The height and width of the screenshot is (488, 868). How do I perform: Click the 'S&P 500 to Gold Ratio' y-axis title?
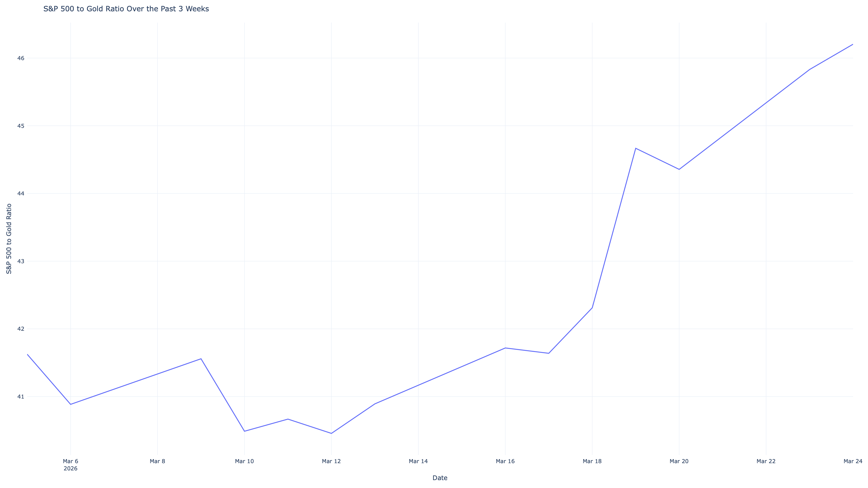[9, 238]
